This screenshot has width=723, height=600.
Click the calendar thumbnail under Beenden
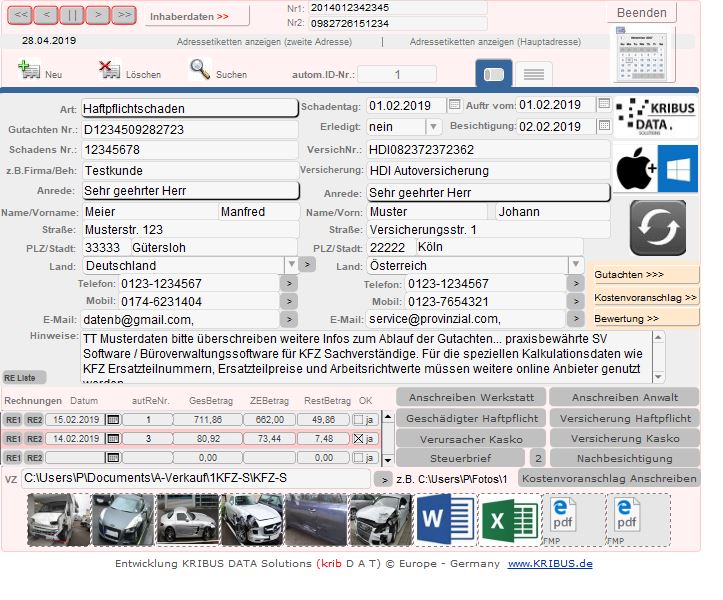coord(643,54)
